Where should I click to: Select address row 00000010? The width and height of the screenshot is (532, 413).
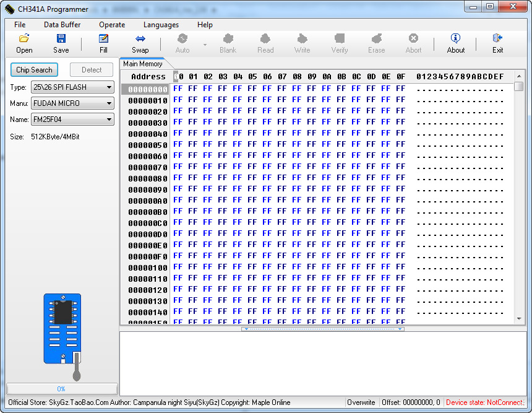point(148,100)
